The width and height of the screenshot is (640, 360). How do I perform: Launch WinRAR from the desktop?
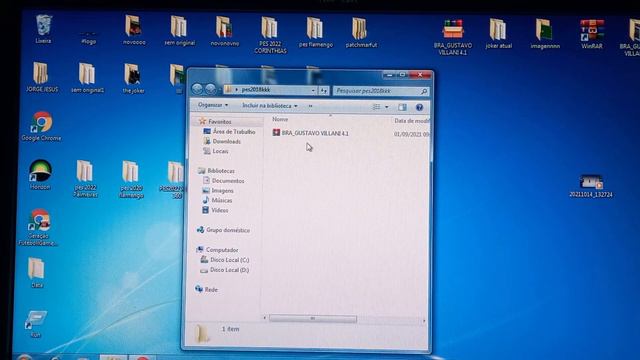click(591, 34)
